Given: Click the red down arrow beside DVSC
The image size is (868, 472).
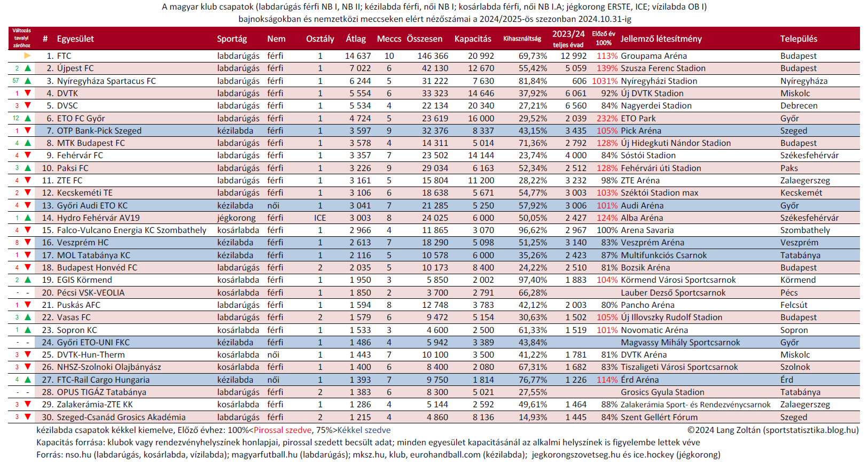Looking at the screenshot, I should pyautogui.click(x=28, y=105).
